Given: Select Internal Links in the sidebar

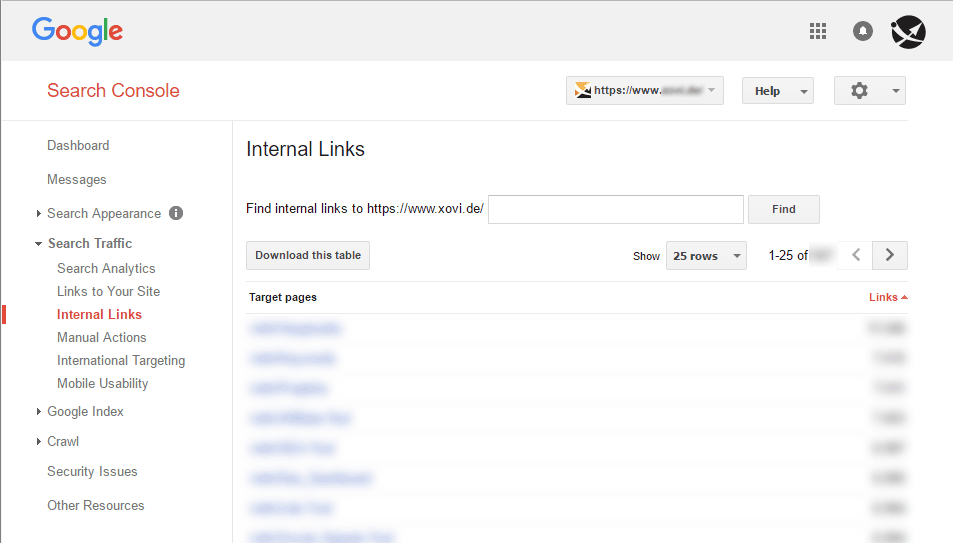Looking at the screenshot, I should 100,314.
